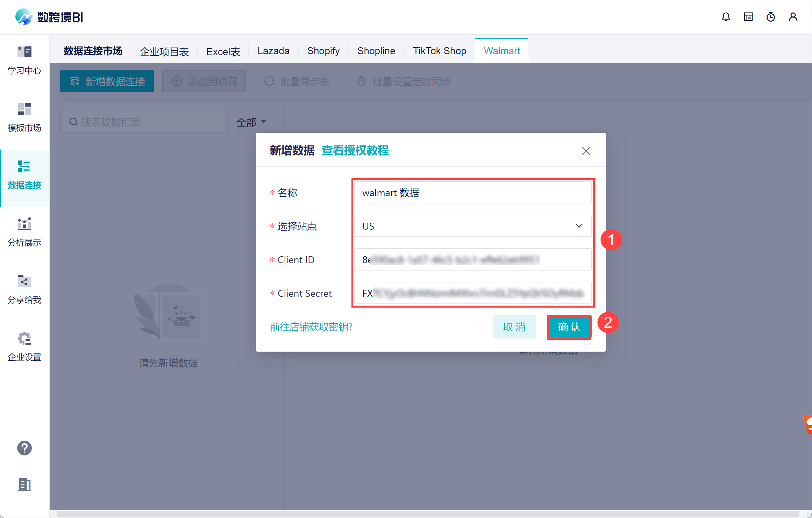Click the table list icon in header

point(748,17)
